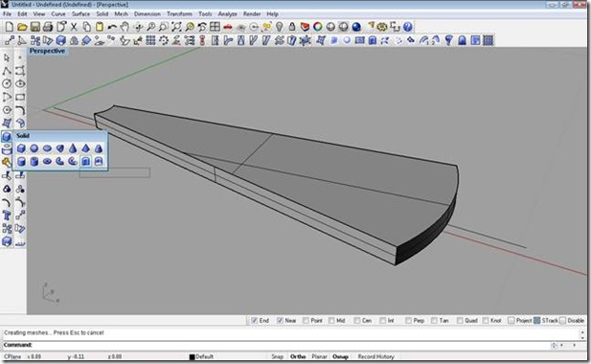Click the Undo arrow icon

tap(112, 27)
